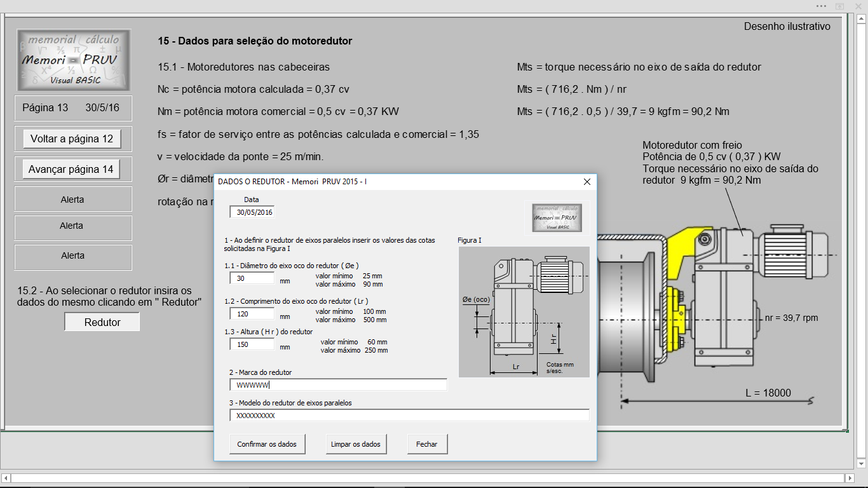Click the hollow shaft diameter field with 30
868x488 pixels.
click(x=252, y=278)
